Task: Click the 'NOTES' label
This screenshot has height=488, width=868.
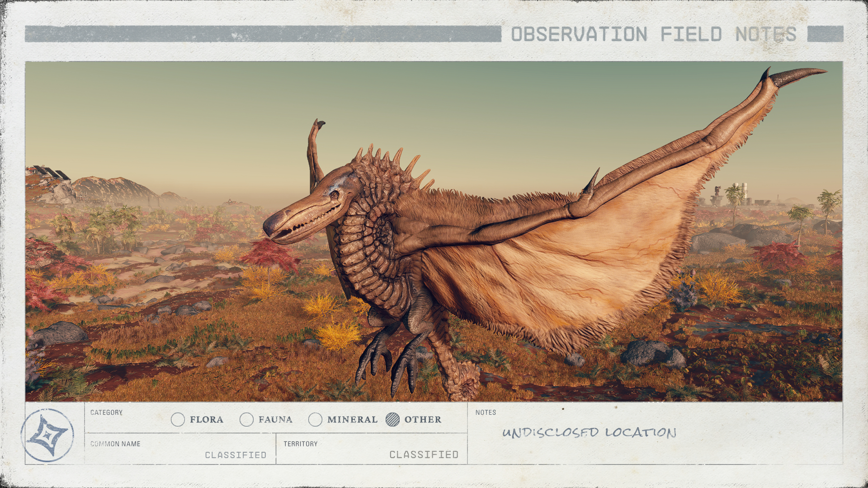Action: (x=486, y=413)
